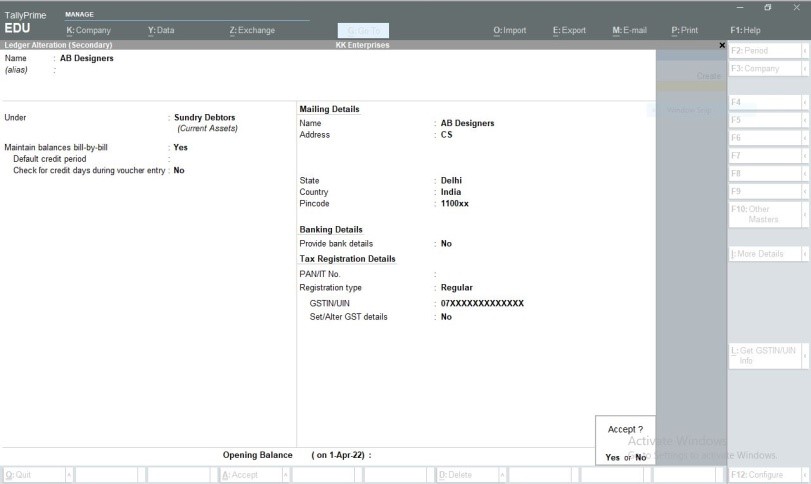Click Opening Balance label

[257, 455]
